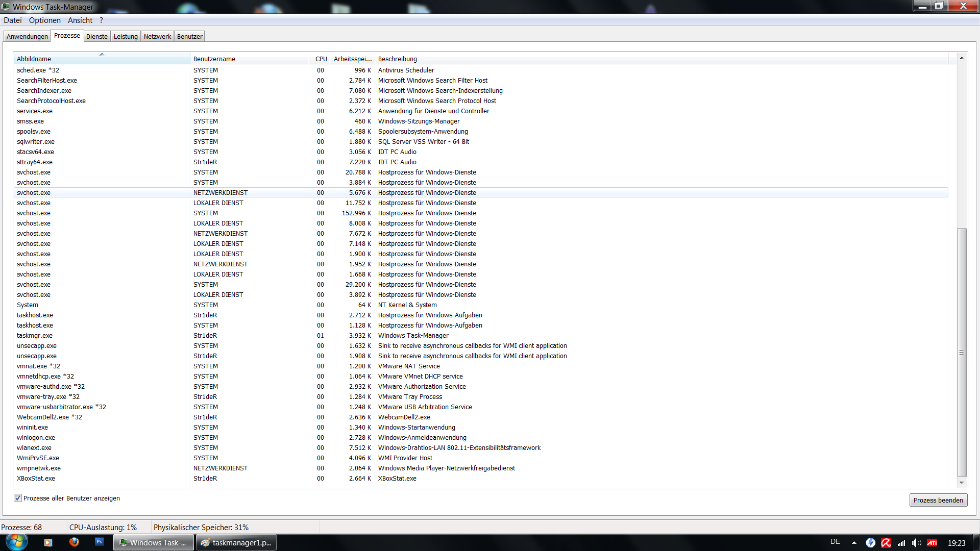Open the Datei menu
This screenshot has height=551, width=980.
pyautogui.click(x=13, y=20)
